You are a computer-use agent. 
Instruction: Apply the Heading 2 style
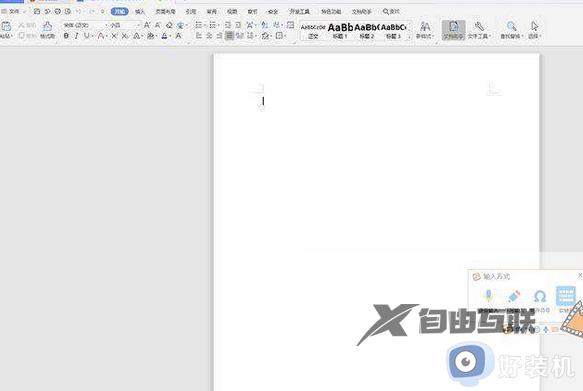(367, 31)
